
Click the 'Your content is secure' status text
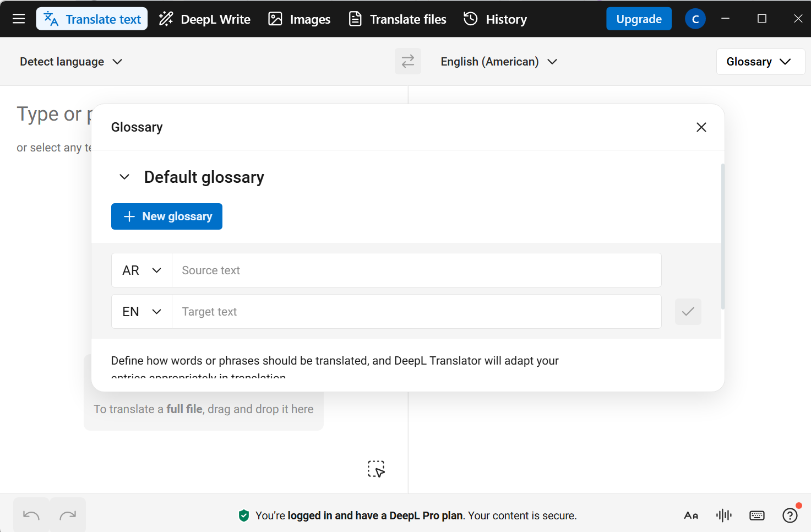click(x=522, y=515)
